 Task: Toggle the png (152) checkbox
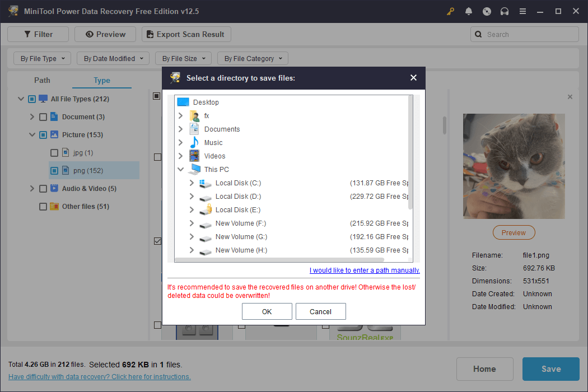(x=54, y=171)
